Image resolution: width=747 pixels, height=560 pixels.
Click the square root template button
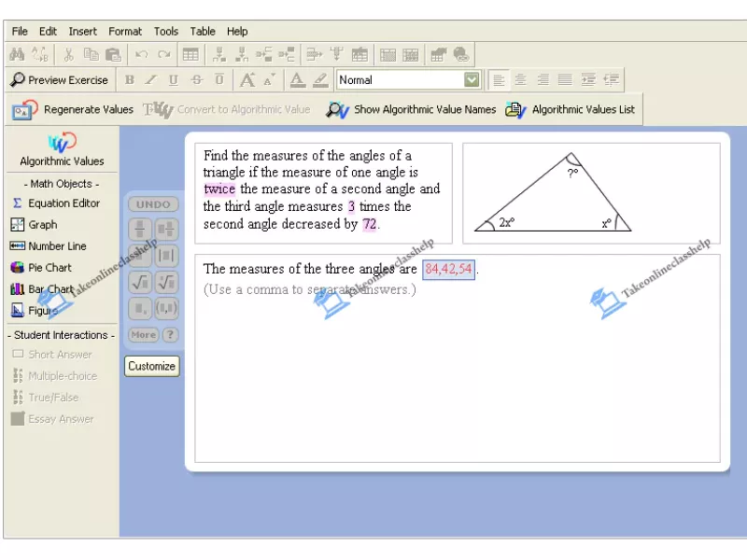coord(139,283)
